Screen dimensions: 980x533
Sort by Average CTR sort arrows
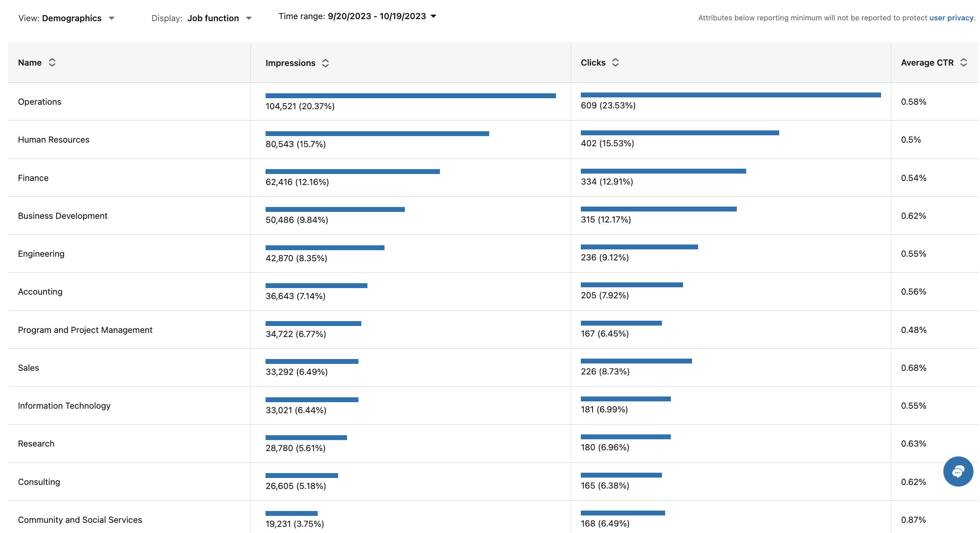(964, 62)
